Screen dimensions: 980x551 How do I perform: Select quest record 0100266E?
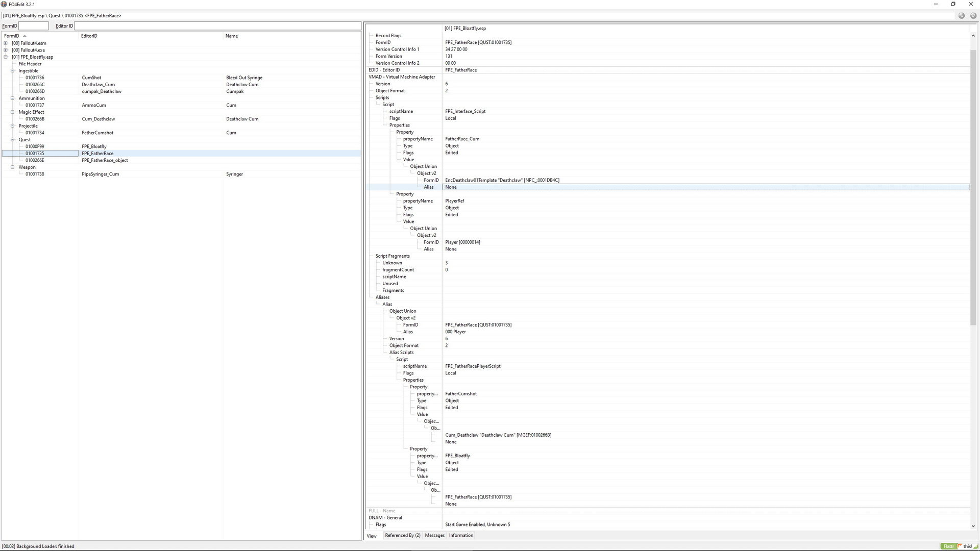coord(181,160)
